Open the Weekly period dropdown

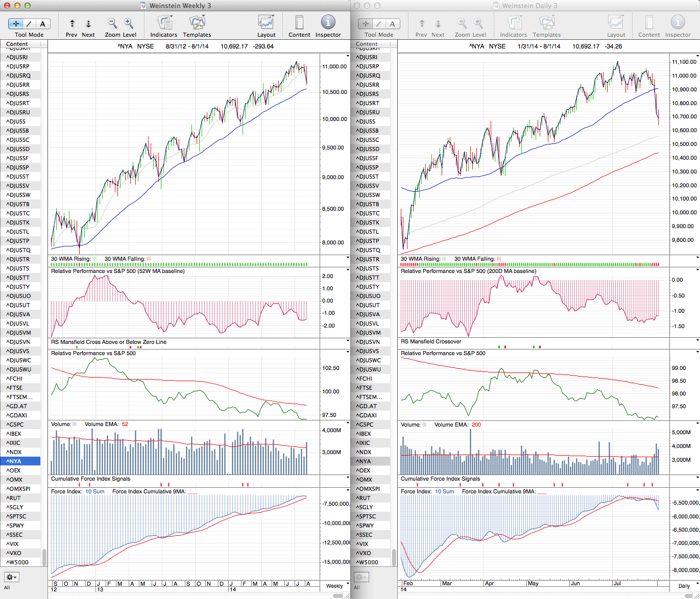click(337, 586)
